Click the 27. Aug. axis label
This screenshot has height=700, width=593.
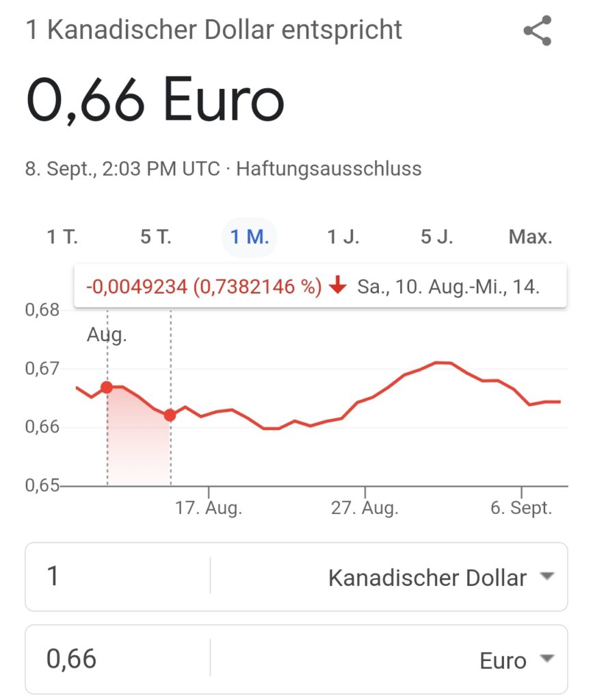click(x=365, y=508)
